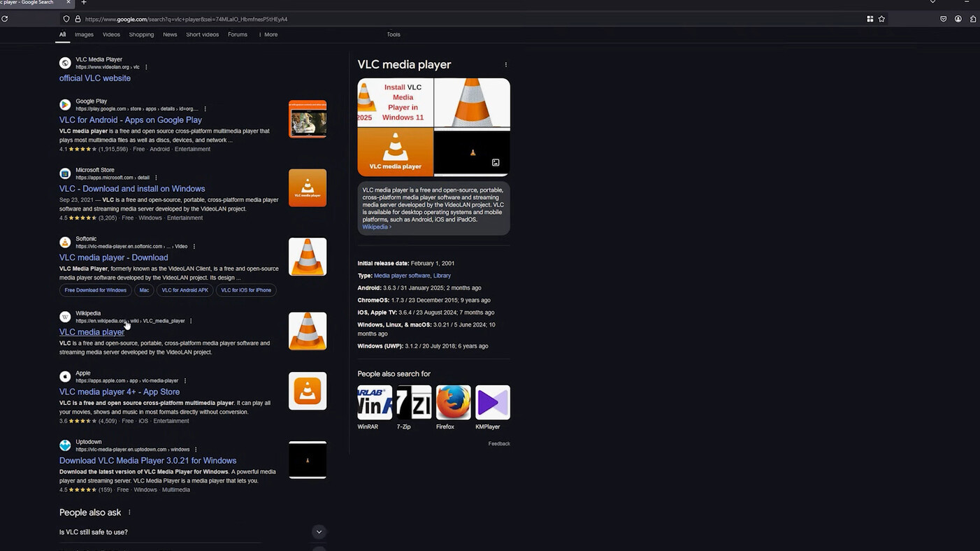Open the Firefox thumbnail in related searches
Screen dimensions: 980x551
[453, 403]
